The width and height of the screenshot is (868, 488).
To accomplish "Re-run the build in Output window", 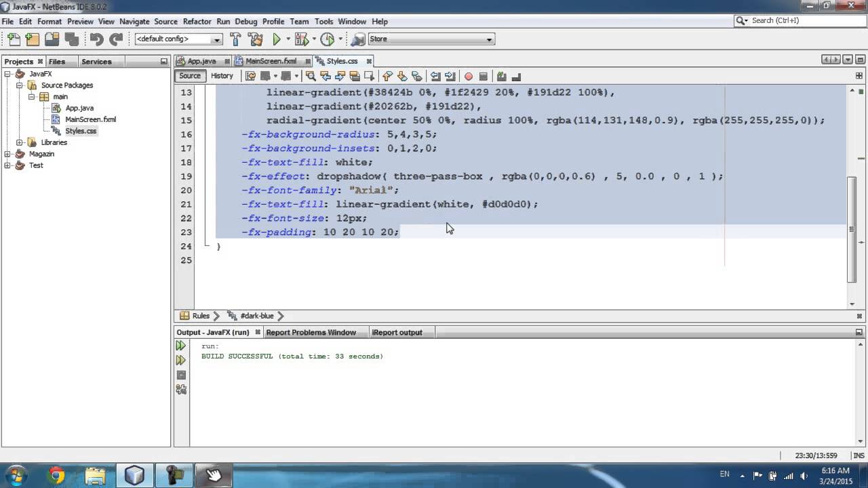I will (181, 346).
